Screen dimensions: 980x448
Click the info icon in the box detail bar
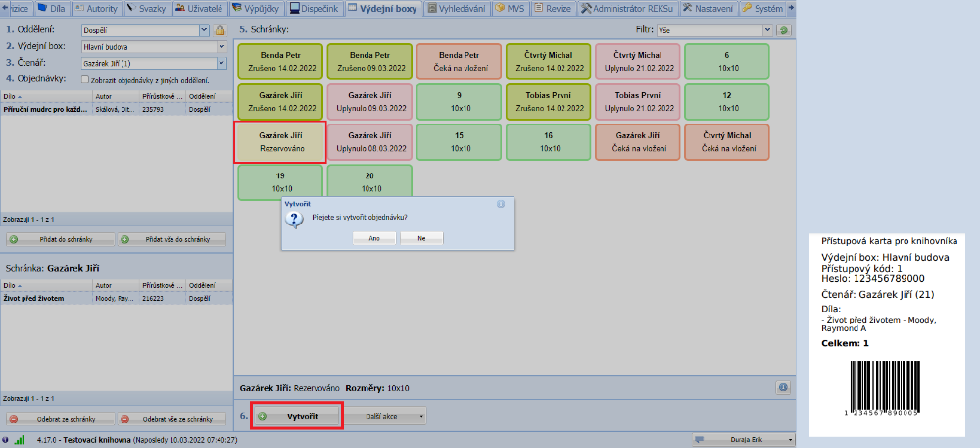pos(784,387)
